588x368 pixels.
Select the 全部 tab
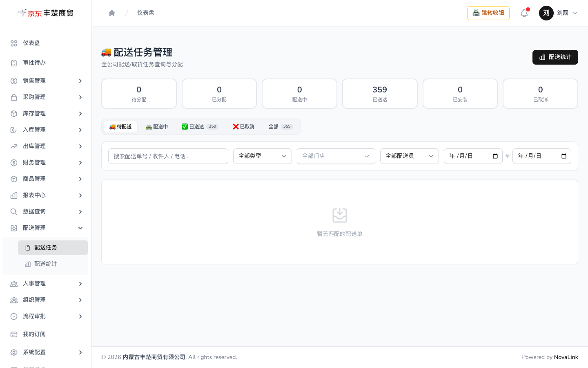[281, 127]
